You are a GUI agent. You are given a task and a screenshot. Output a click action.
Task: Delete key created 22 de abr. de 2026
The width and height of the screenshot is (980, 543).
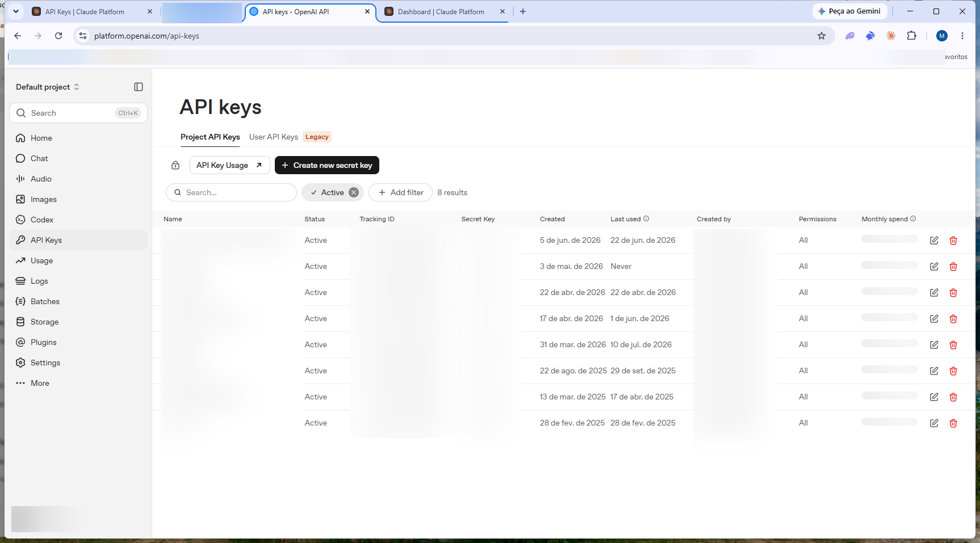[953, 292]
